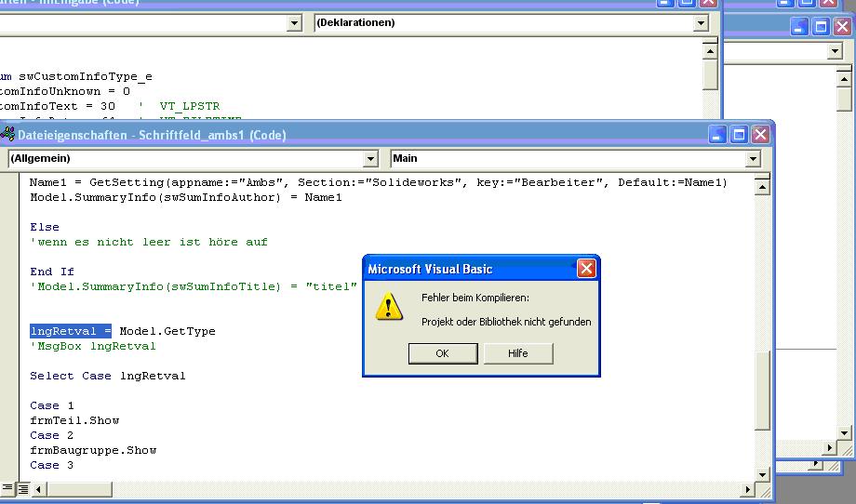
Task: Click horizontal scroll-right arrow in Schriftfeld_ambs1 window
Action: [x=748, y=489]
